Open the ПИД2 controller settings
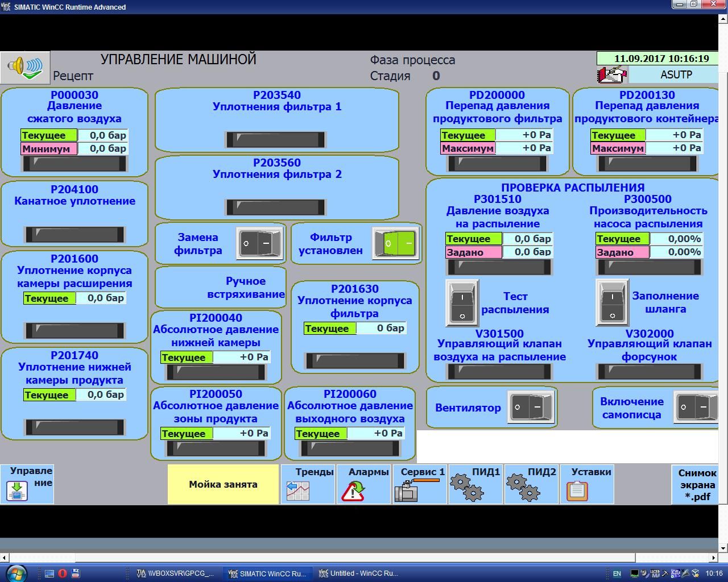 pos(531,484)
